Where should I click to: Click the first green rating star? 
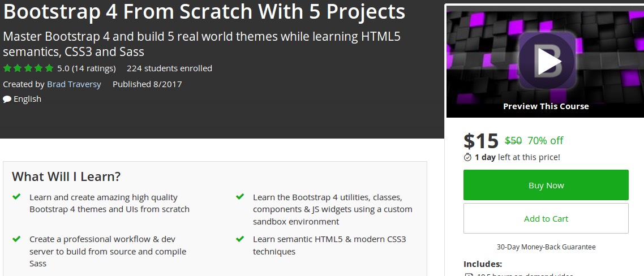[7, 68]
